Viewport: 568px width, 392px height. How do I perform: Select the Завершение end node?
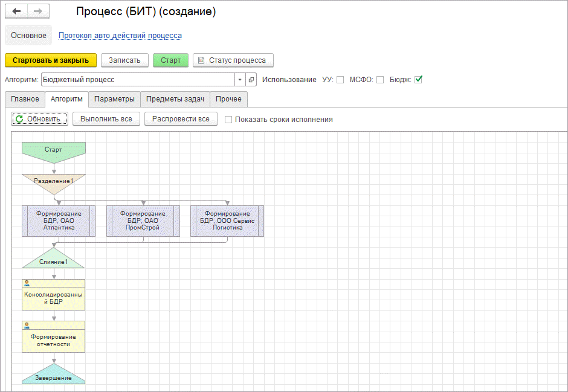click(x=53, y=378)
